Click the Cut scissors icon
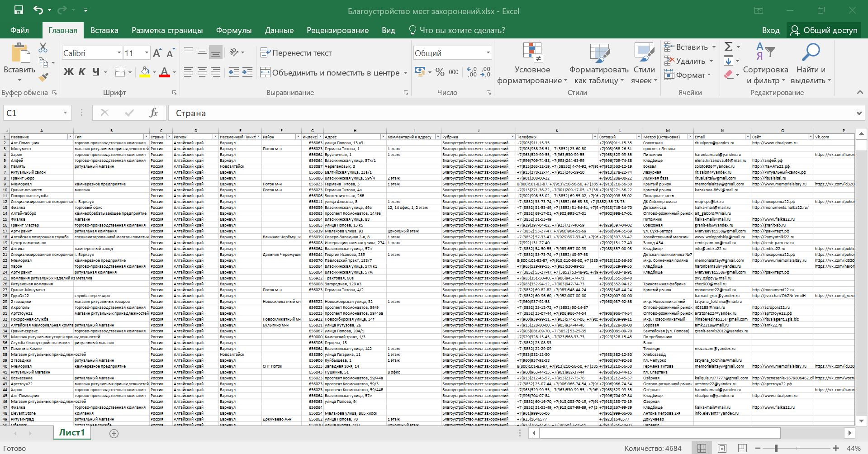Screen dimensions: 868x454 [43, 47]
